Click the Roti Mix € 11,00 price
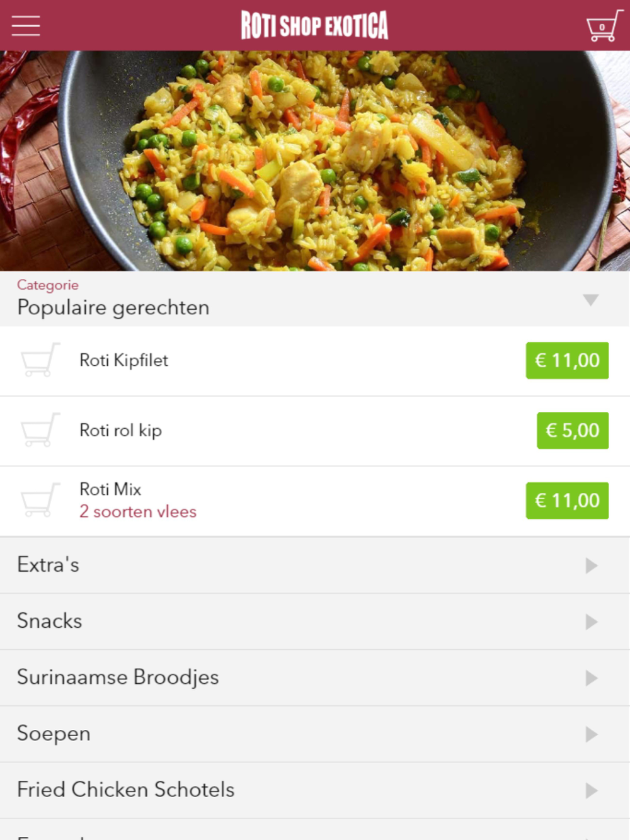Viewport: 630px width, 840px height. (567, 500)
